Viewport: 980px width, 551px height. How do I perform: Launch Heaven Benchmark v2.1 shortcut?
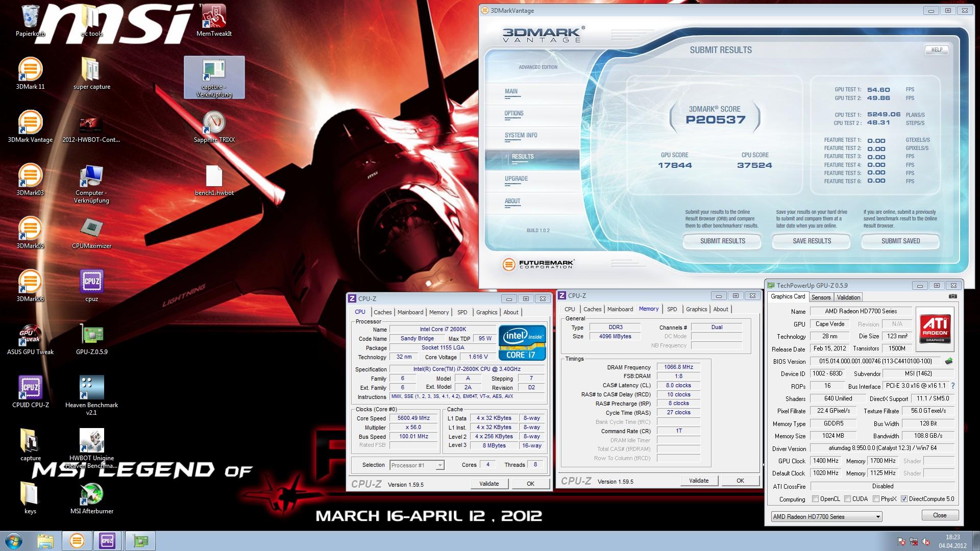pos(91,395)
